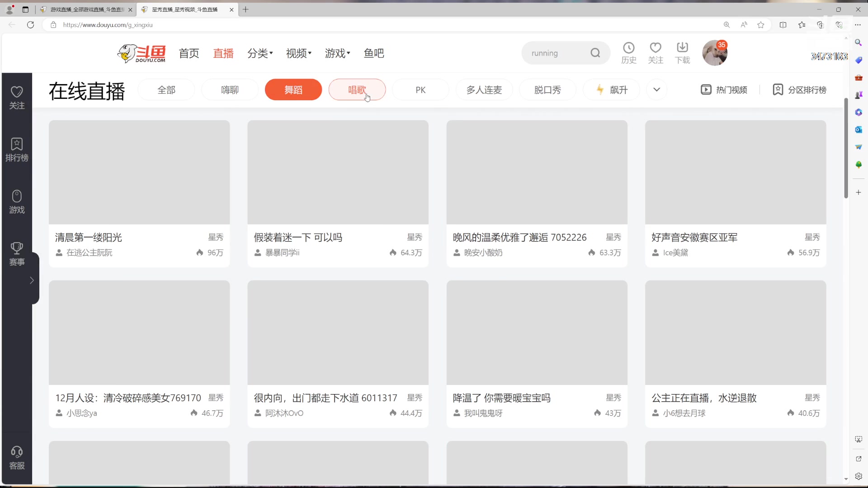868x488 pixels.
Task: Select the 舞蹈 category filter
Action: pos(293,89)
